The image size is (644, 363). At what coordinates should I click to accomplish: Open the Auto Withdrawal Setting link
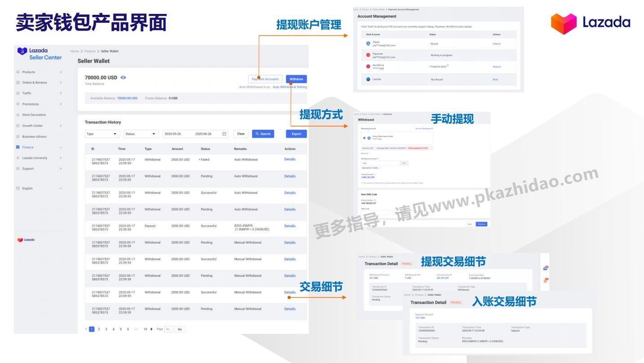tap(290, 87)
